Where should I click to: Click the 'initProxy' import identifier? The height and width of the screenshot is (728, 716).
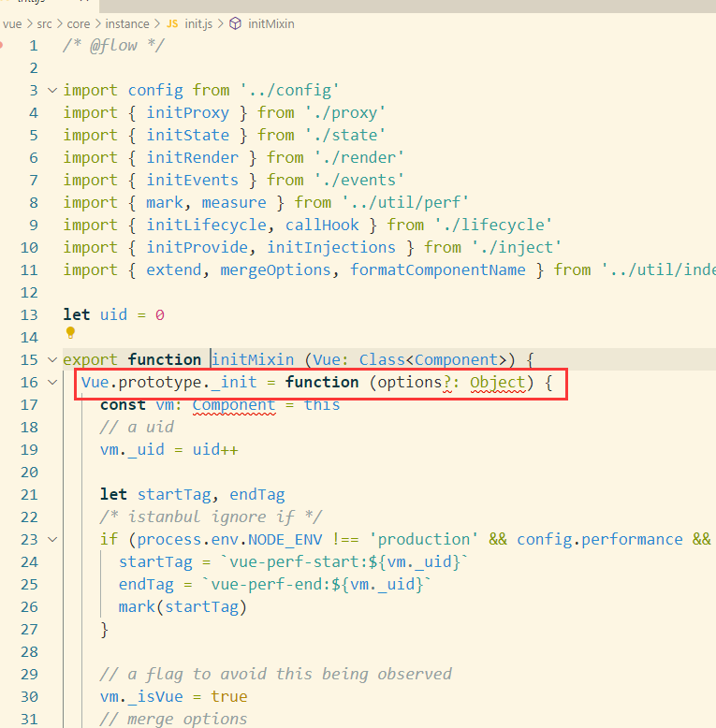tap(187, 113)
